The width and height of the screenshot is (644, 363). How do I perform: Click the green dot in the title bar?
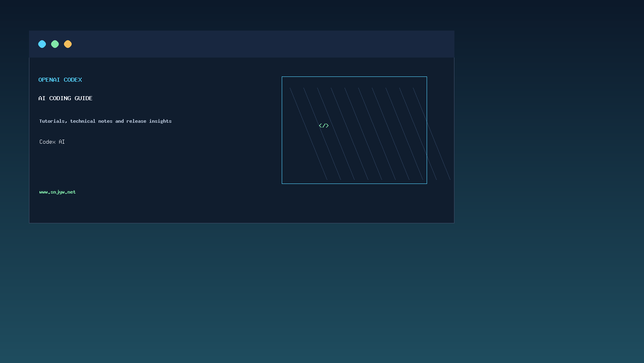[55, 44]
